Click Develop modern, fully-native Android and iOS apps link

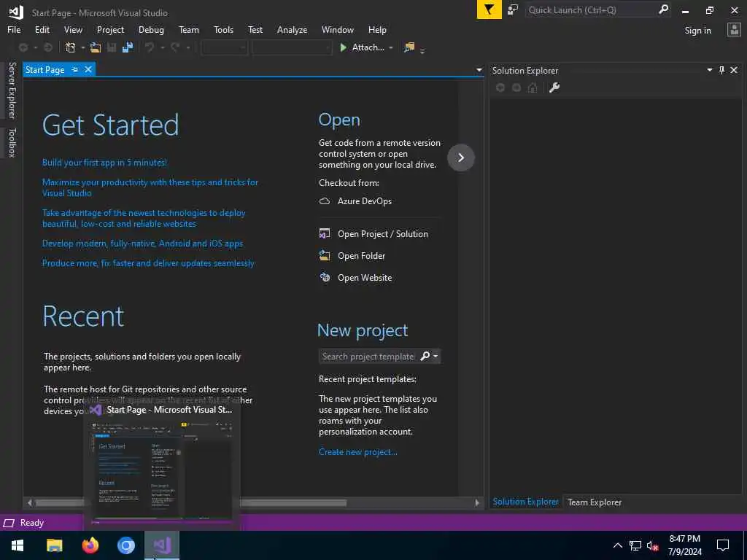point(142,244)
